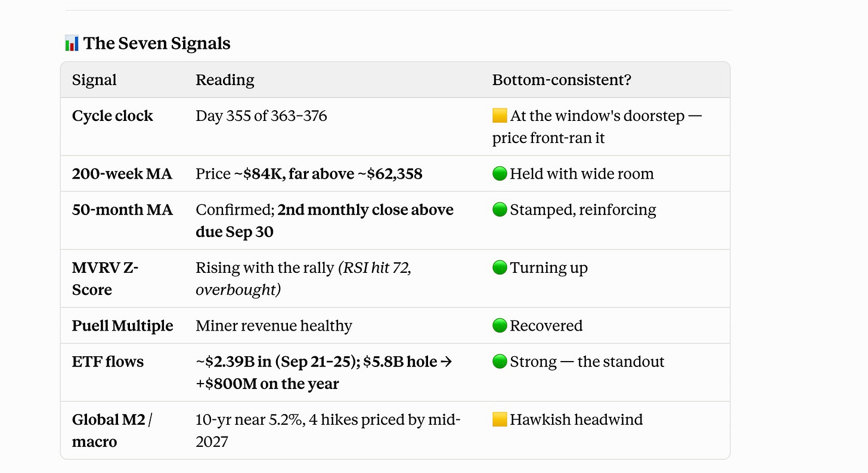The width and height of the screenshot is (868, 473).
Task: Click the Bottom-consistent? column header
Action: coord(562,80)
